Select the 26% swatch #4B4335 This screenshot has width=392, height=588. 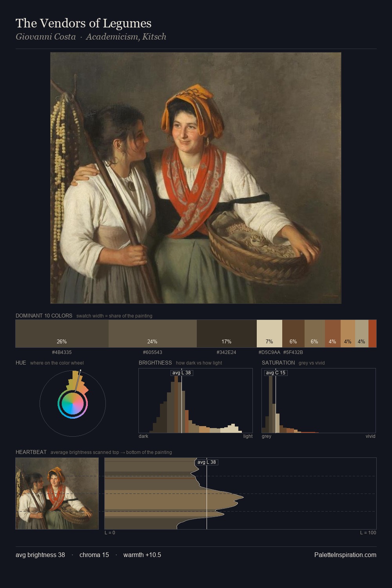(x=62, y=334)
